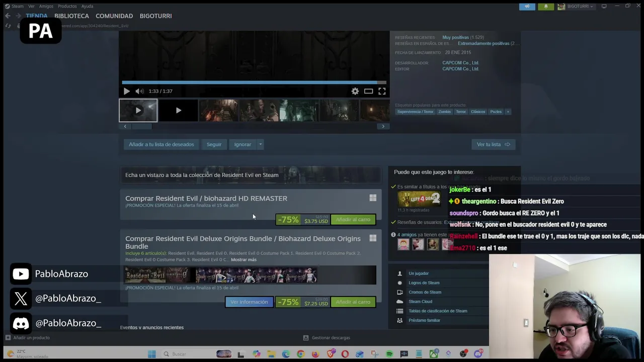Enter Big Picture mode via monitor icon
The height and width of the screenshot is (362, 644).
[x=604, y=7]
